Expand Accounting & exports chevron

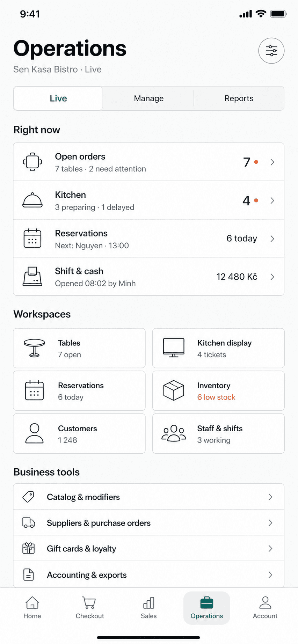[x=270, y=575]
